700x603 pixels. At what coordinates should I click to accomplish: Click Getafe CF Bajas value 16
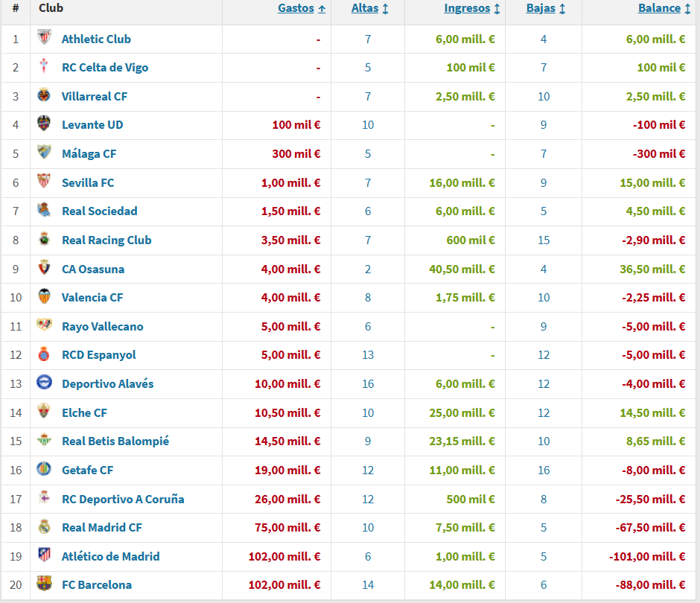pos(544,470)
